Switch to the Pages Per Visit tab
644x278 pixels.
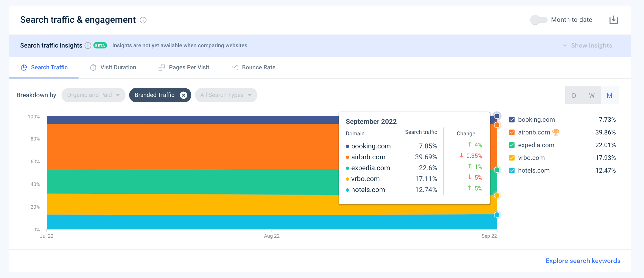click(184, 68)
